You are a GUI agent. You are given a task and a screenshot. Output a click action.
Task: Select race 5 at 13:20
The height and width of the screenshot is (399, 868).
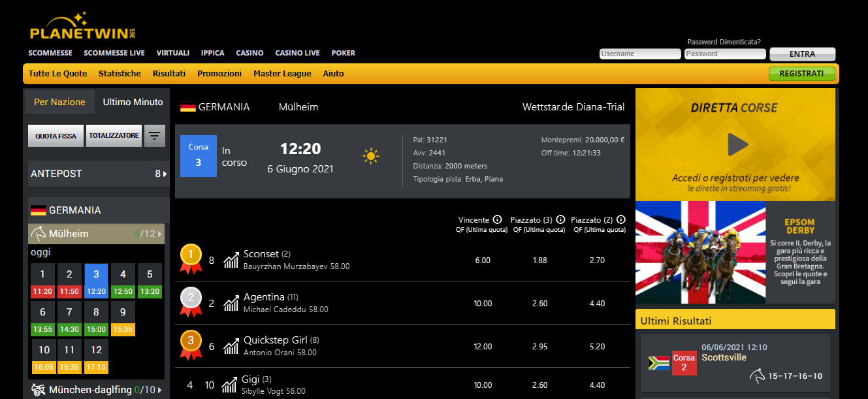tap(150, 281)
